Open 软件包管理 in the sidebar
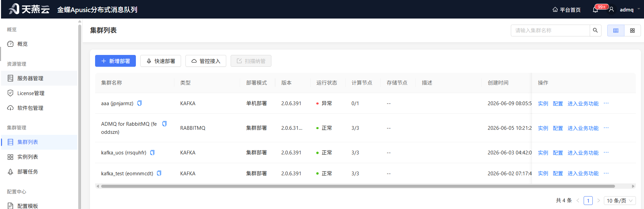 coord(39,108)
